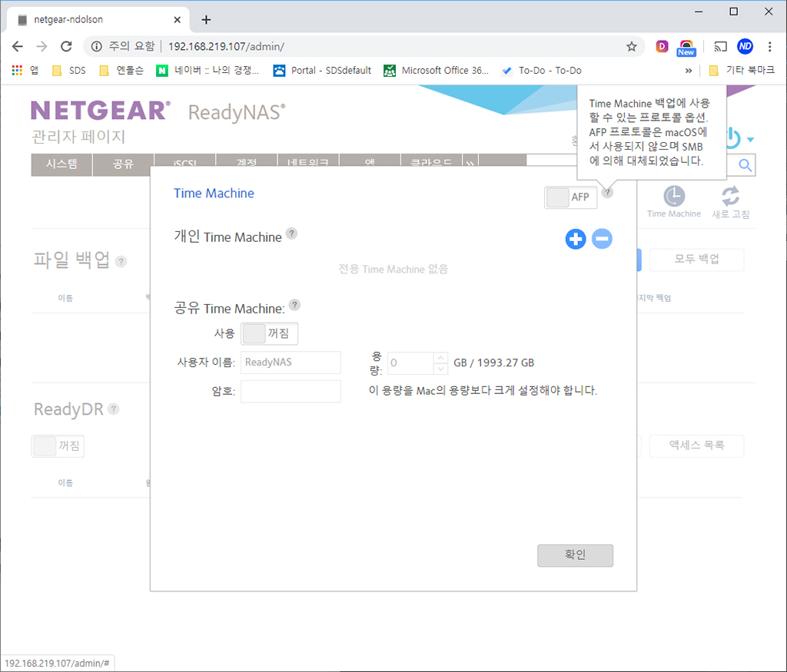This screenshot has height=672, width=787.
Task: Open the ND profile avatar
Action: (745, 47)
